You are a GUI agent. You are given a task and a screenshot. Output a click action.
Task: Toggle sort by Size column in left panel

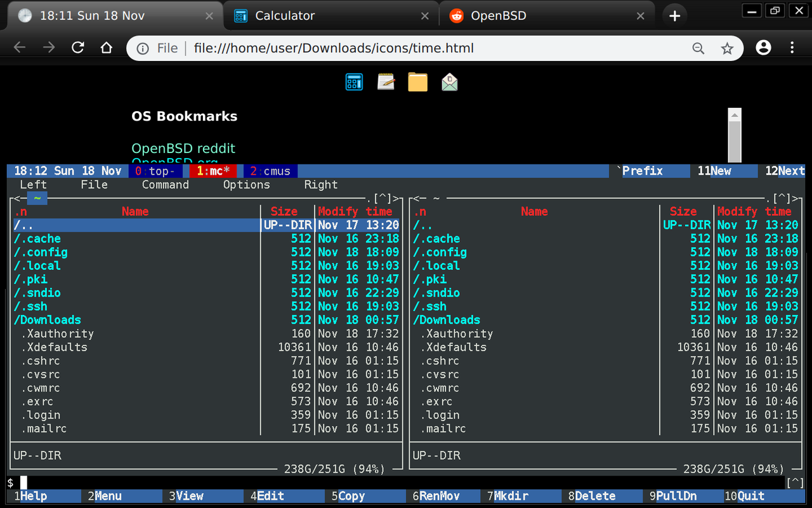click(284, 211)
